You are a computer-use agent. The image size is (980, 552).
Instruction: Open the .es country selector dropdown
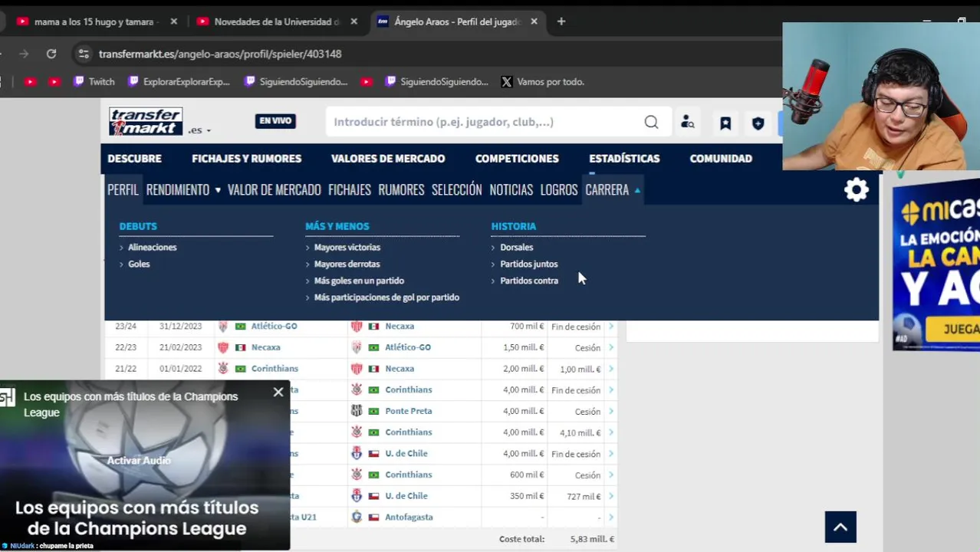[199, 130]
